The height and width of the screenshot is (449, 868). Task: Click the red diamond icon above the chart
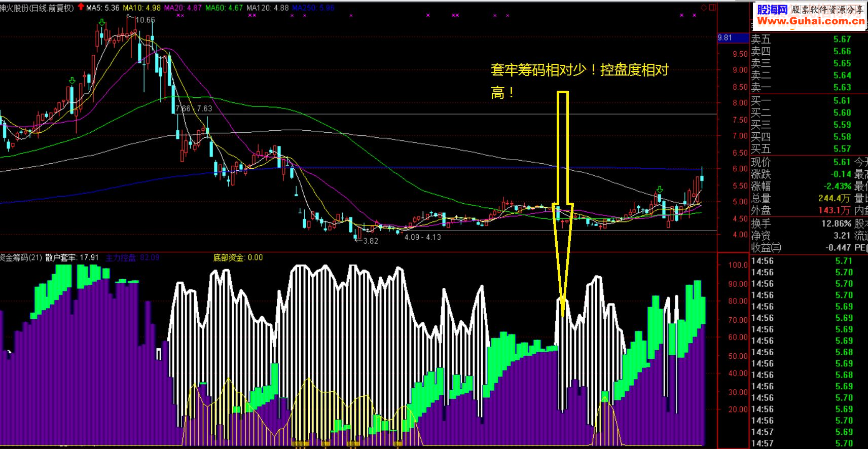[704, 8]
